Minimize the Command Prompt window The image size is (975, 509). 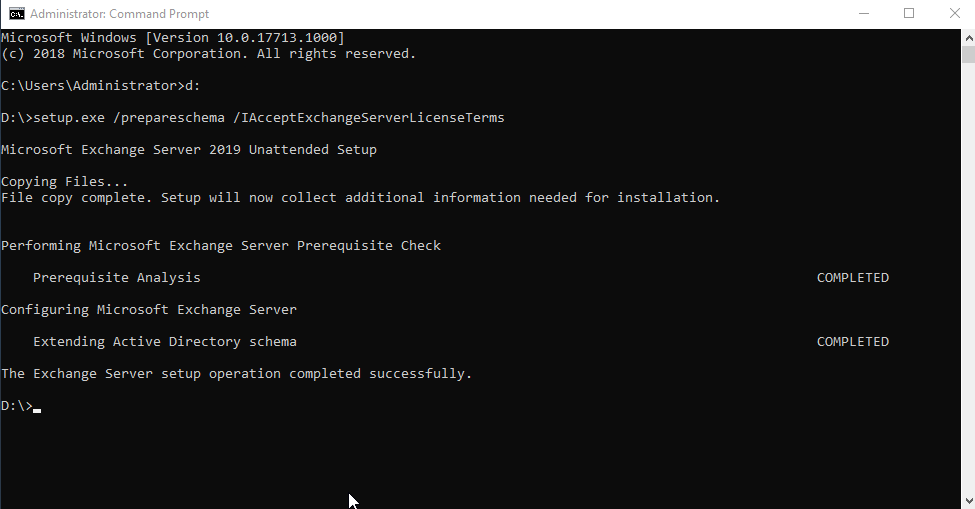point(864,14)
